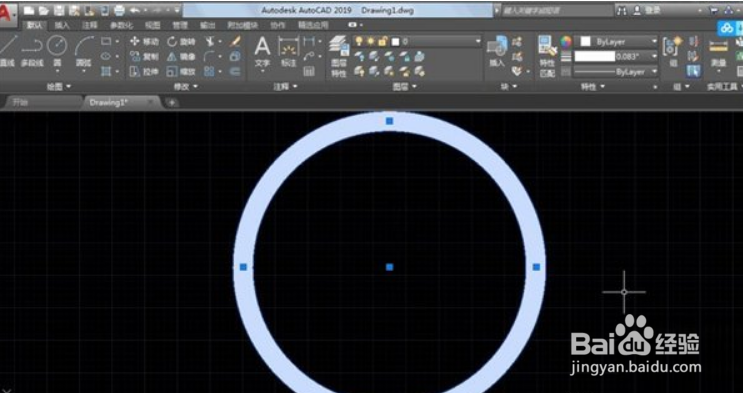Click the Hatch icon in the Draw panel
This screenshot has width=743, height=393.
point(106,72)
